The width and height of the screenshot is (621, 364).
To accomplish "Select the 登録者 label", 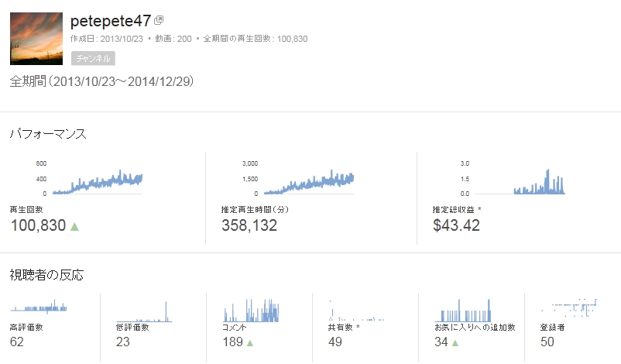I will [553, 327].
